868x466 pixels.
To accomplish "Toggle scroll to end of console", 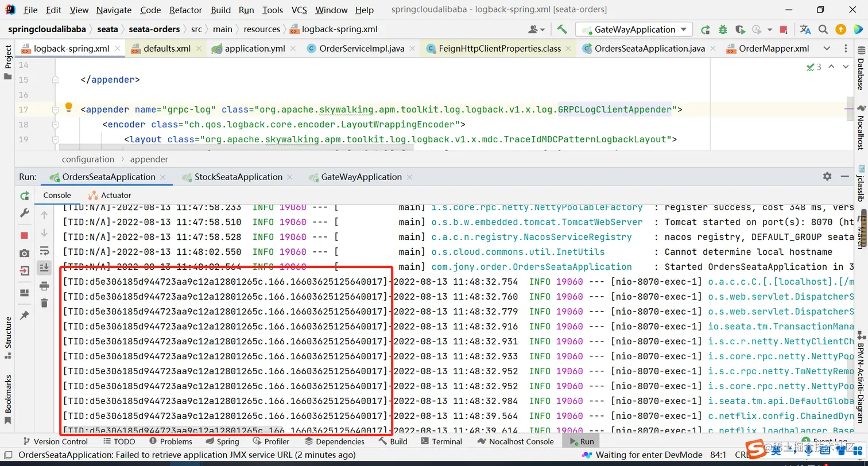I will (44, 267).
